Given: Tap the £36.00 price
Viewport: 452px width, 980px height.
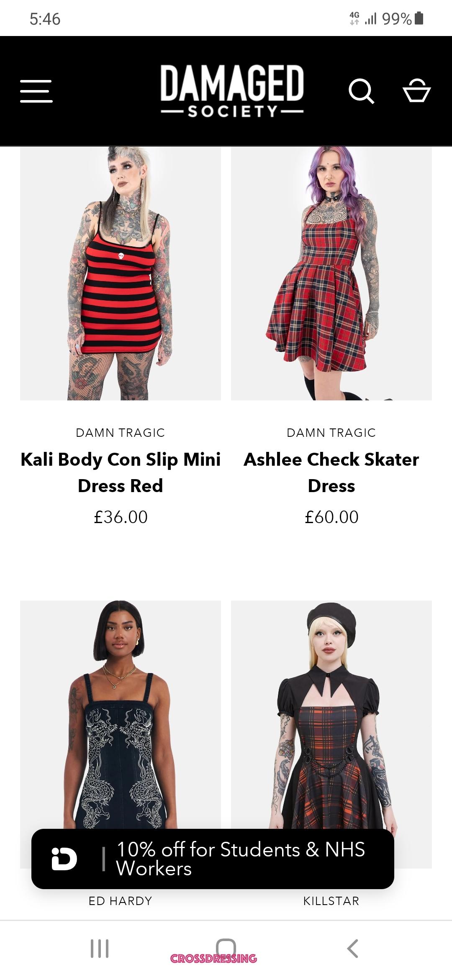Looking at the screenshot, I should (x=121, y=517).
